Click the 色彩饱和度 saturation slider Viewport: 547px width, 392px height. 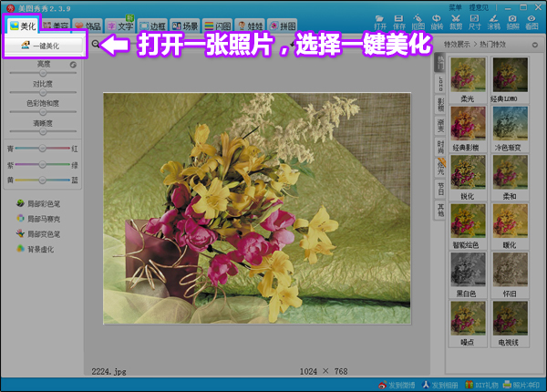(x=43, y=112)
